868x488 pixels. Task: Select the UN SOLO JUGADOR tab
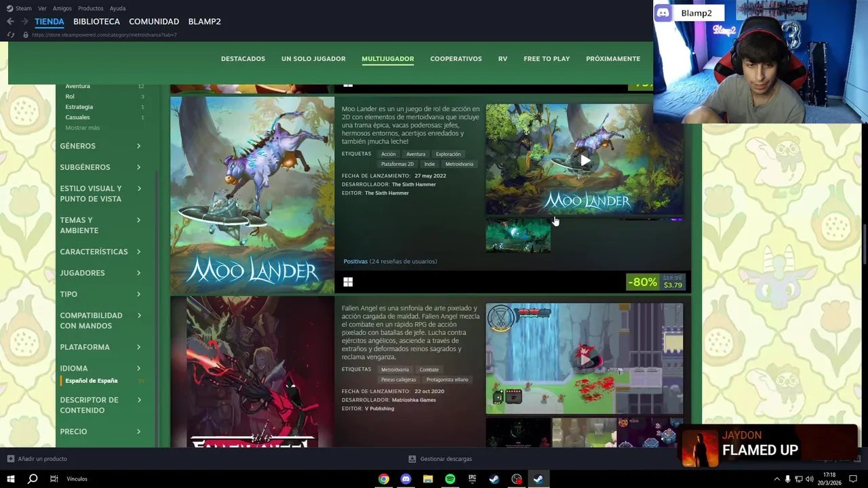point(313,59)
